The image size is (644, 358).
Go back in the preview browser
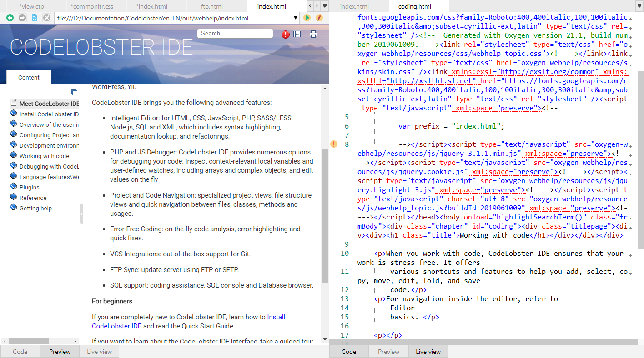[10, 18]
